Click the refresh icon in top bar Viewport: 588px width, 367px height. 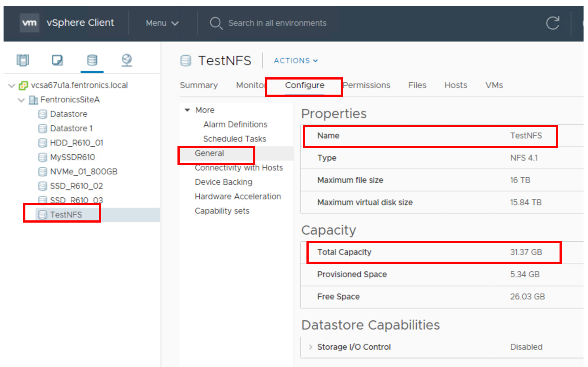(x=552, y=23)
